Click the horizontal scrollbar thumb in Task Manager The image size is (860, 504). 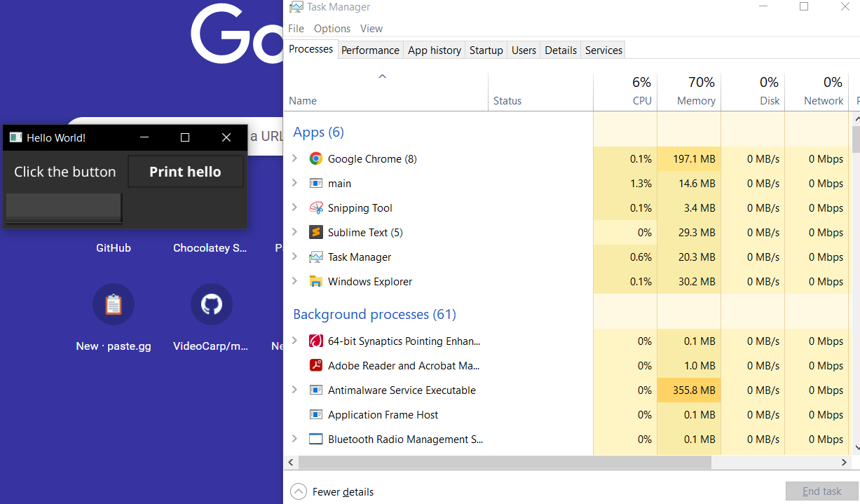(x=505, y=463)
